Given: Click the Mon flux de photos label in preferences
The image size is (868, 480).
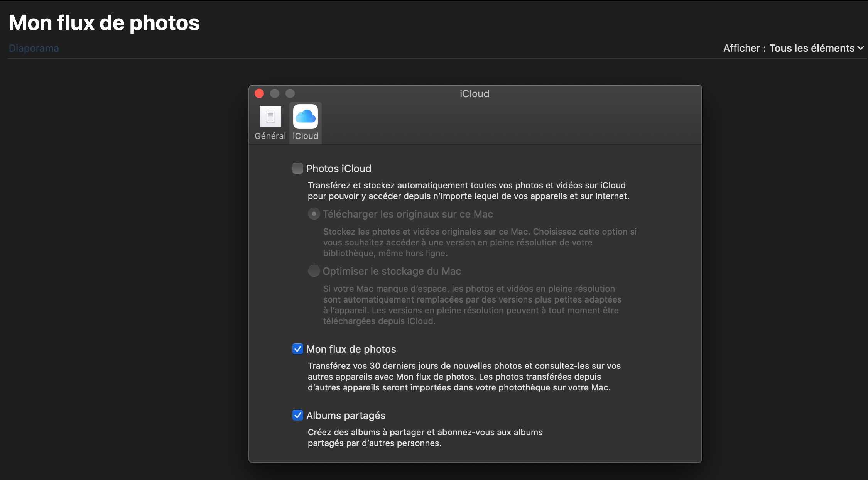Looking at the screenshot, I should click(x=351, y=349).
